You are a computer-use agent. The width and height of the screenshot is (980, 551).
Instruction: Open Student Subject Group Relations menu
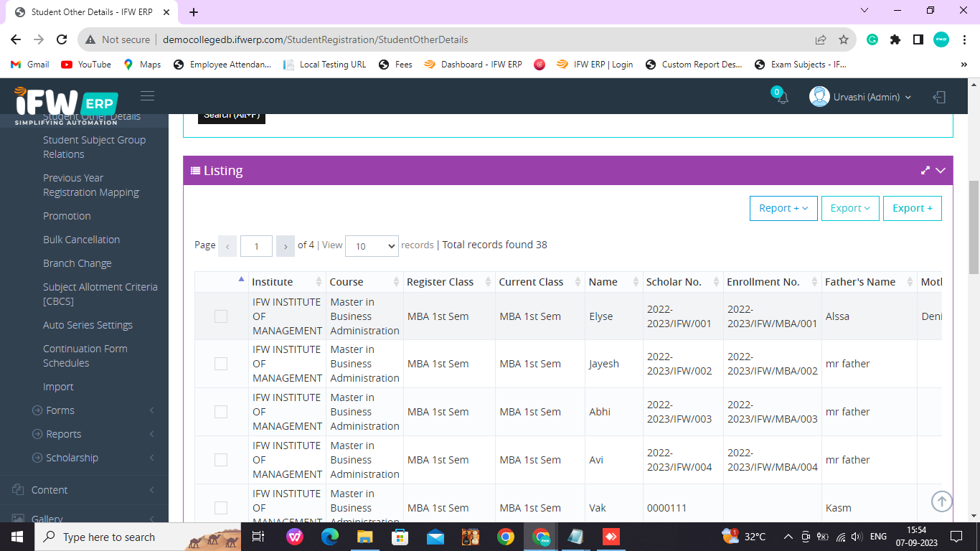[94, 147]
